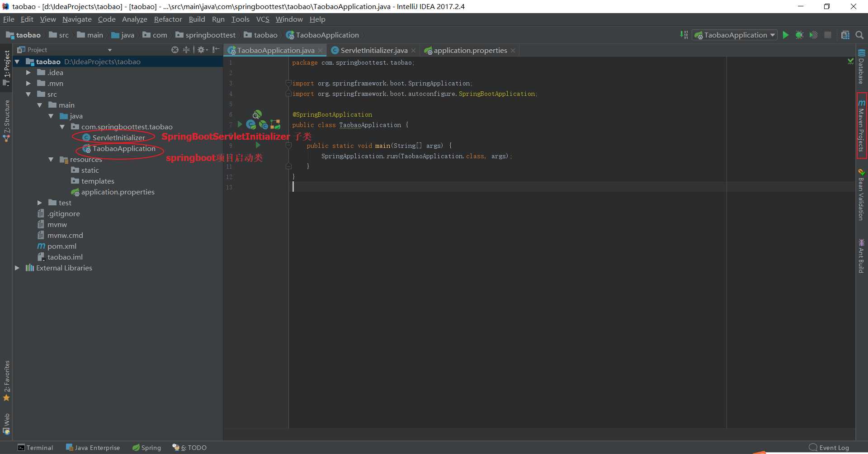Open the VCS menu
This screenshot has height=454, width=868.
(x=263, y=19)
